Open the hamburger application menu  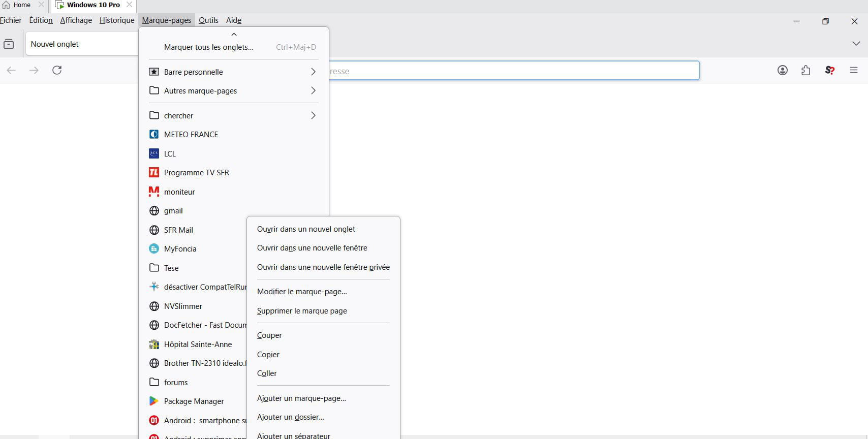[853, 70]
